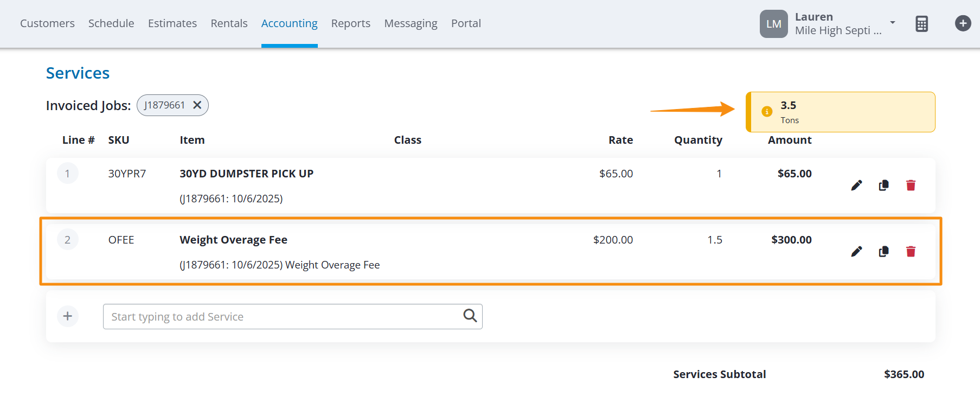The width and height of the screenshot is (980, 396).
Task: Open the Schedule menu
Action: (111, 23)
